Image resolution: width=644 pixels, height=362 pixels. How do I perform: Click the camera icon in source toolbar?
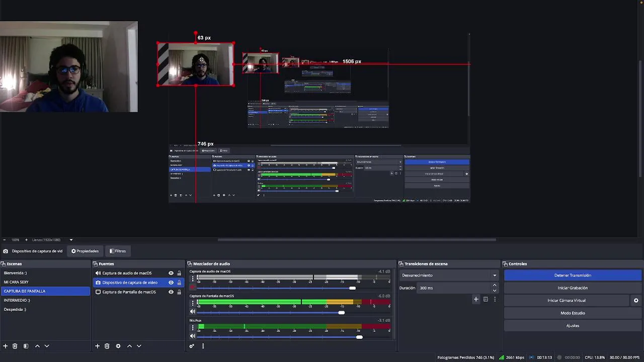coord(6,251)
